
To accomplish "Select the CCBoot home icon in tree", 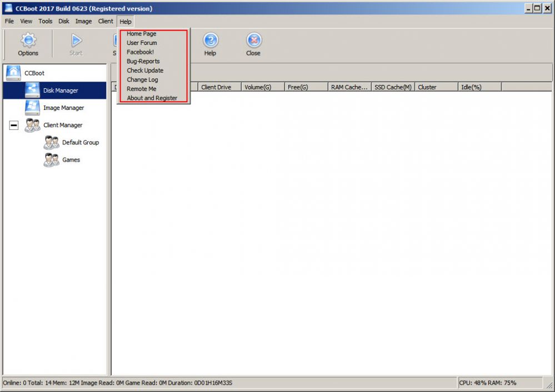I will click(13, 73).
